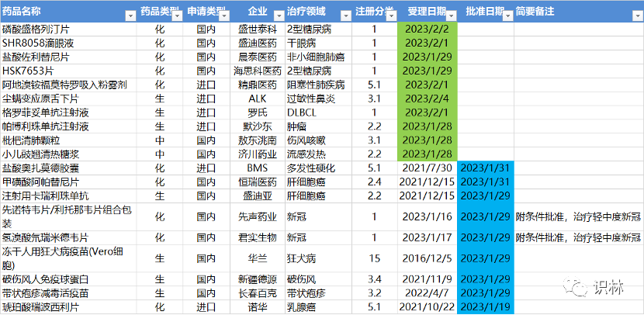Click the ALK company cell
This screenshot has width=644, height=315.
click(257, 99)
